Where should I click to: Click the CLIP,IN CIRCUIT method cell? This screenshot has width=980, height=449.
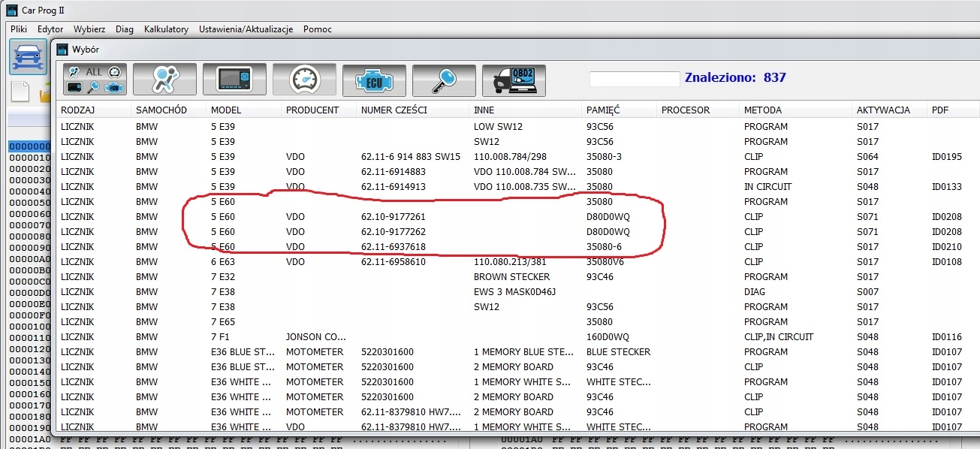779,336
